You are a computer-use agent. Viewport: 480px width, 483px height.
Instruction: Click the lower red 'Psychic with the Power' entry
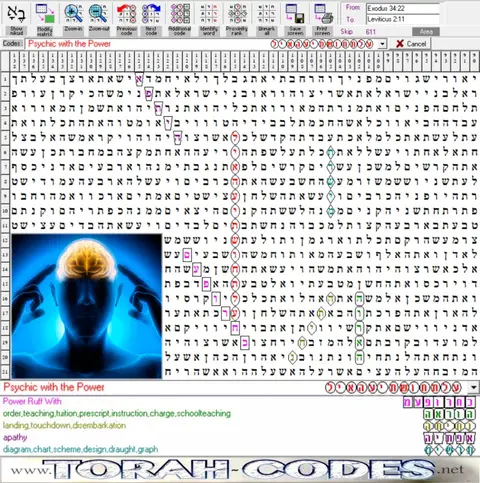(x=54, y=387)
